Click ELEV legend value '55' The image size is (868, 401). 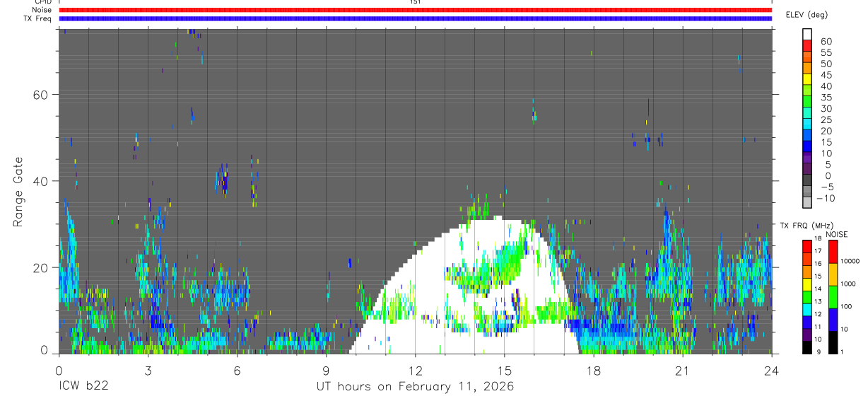pyautogui.click(x=826, y=53)
